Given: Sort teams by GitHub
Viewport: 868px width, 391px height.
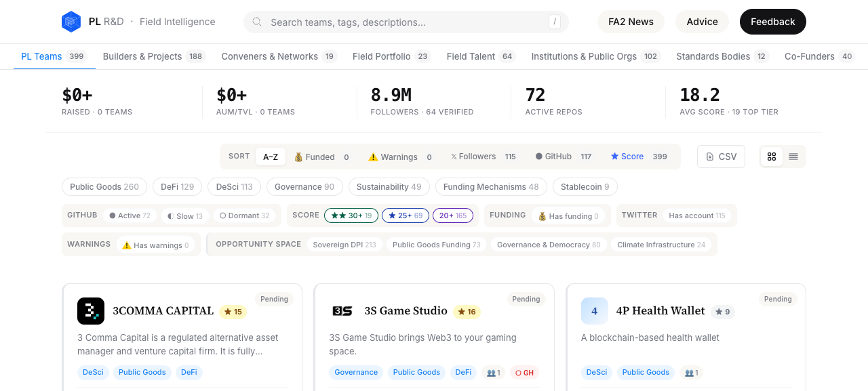Looking at the screenshot, I should [x=564, y=157].
